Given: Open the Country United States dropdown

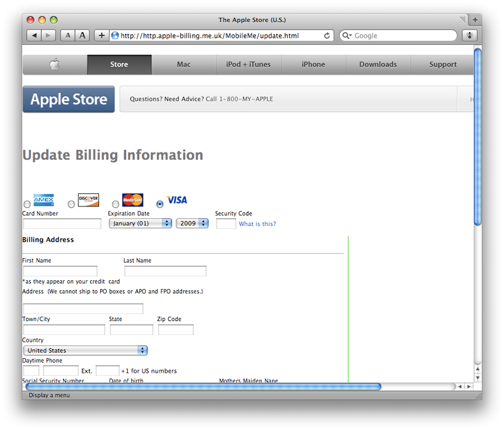Looking at the screenshot, I should click(x=85, y=350).
